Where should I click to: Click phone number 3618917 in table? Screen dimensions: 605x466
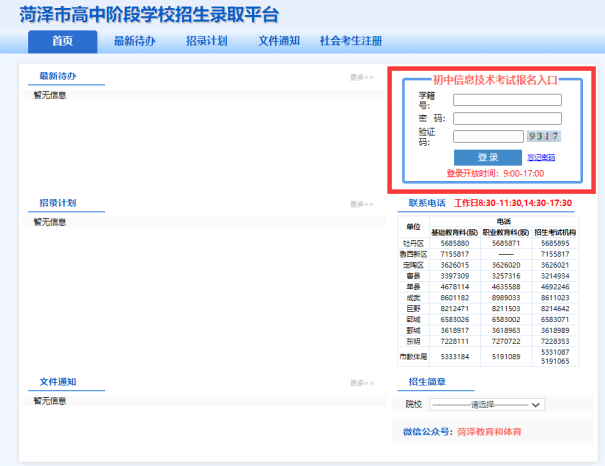coord(455,331)
